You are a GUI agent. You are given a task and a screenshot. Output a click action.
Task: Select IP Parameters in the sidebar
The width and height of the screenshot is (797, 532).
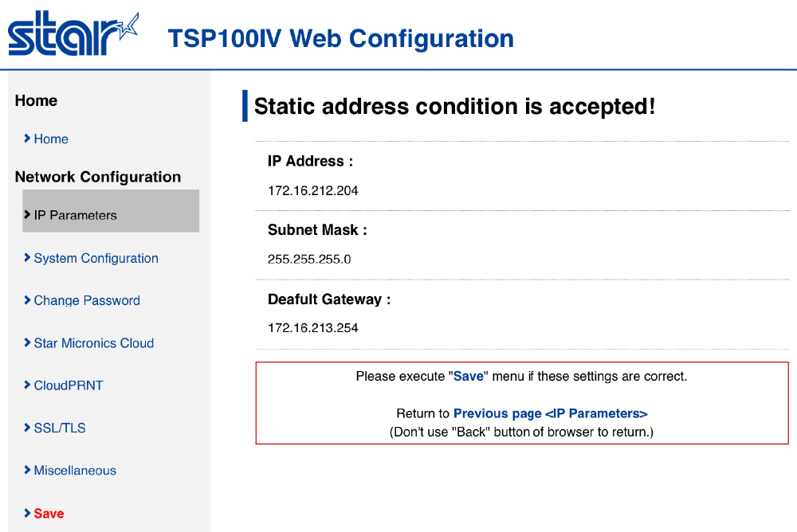(x=76, y=215)
